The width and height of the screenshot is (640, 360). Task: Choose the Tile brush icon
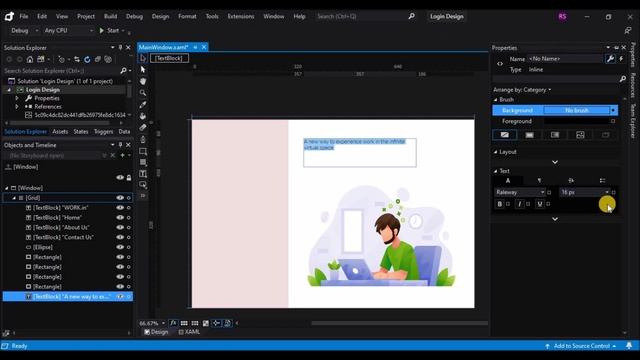coord(580,135)
